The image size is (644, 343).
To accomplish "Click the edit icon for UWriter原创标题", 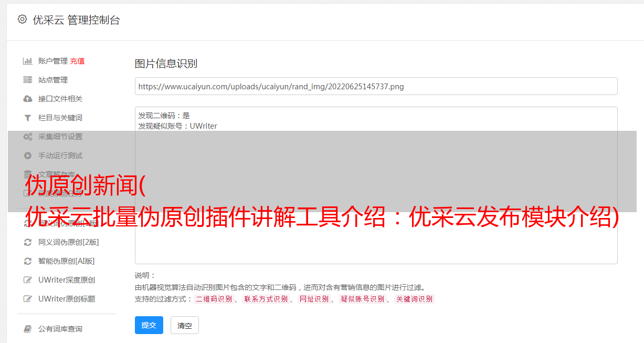I will click(28, 299).
